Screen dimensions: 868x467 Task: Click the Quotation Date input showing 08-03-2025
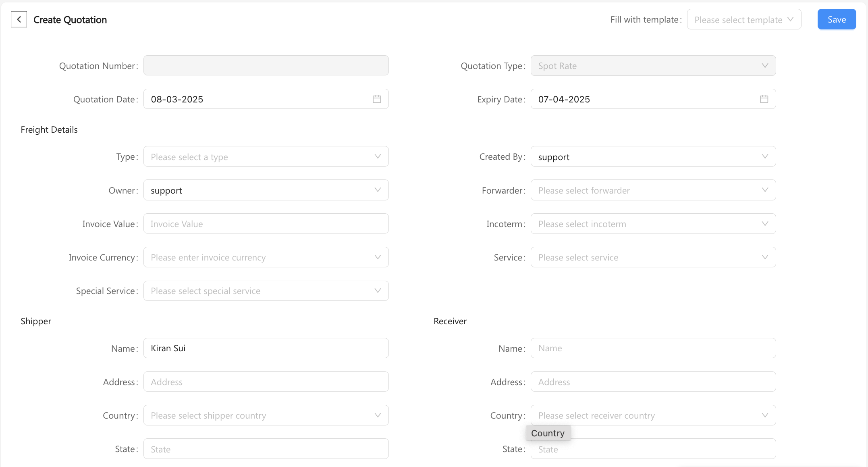[266, 99]
